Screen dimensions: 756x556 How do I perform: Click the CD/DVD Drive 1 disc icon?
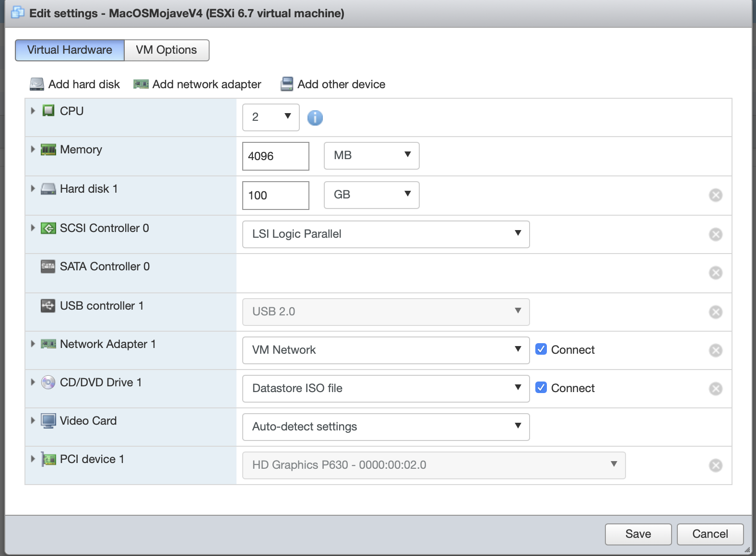click(48, 382)
